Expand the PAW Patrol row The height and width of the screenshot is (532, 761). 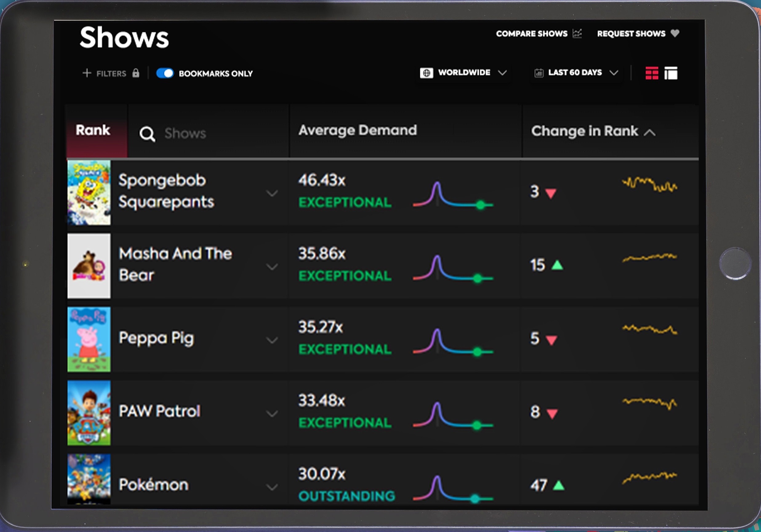272,414
